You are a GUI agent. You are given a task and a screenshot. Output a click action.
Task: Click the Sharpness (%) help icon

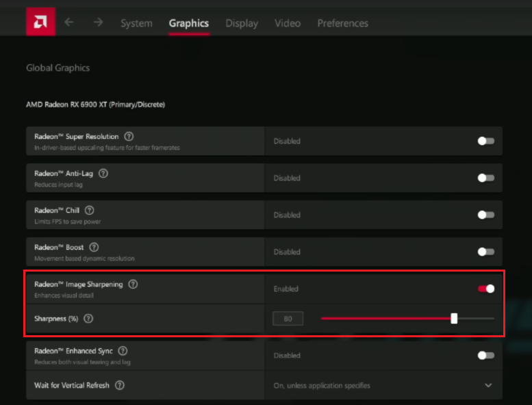(88, 319)
